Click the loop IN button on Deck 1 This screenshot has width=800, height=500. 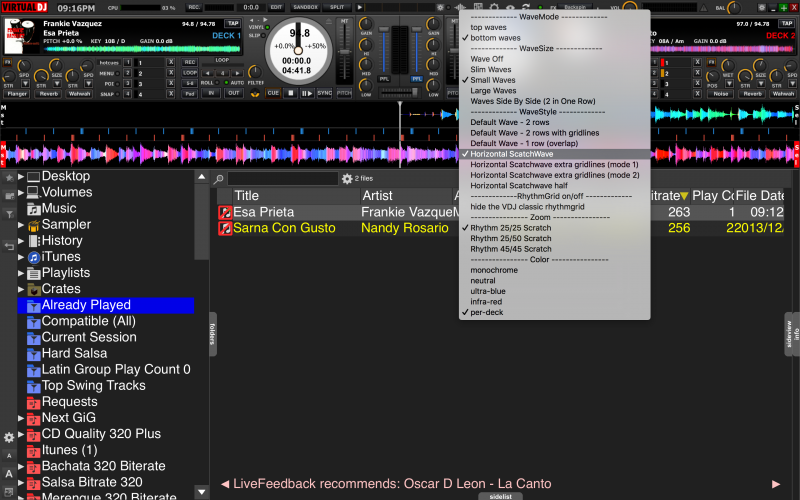(211, 93)
